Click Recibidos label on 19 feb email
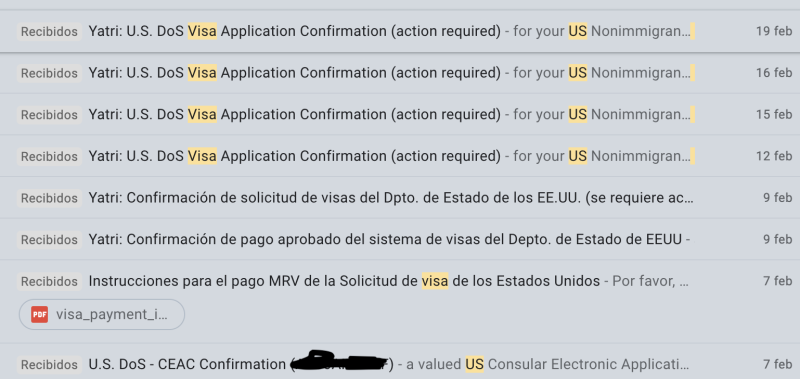The width and height of the screenshot is (800, 379). 49,32
